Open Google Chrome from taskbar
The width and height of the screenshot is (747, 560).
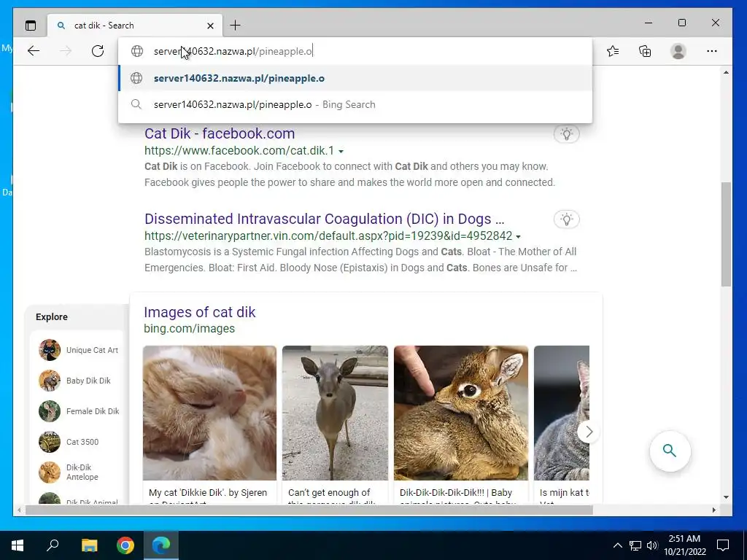click(x=125, y=545)
